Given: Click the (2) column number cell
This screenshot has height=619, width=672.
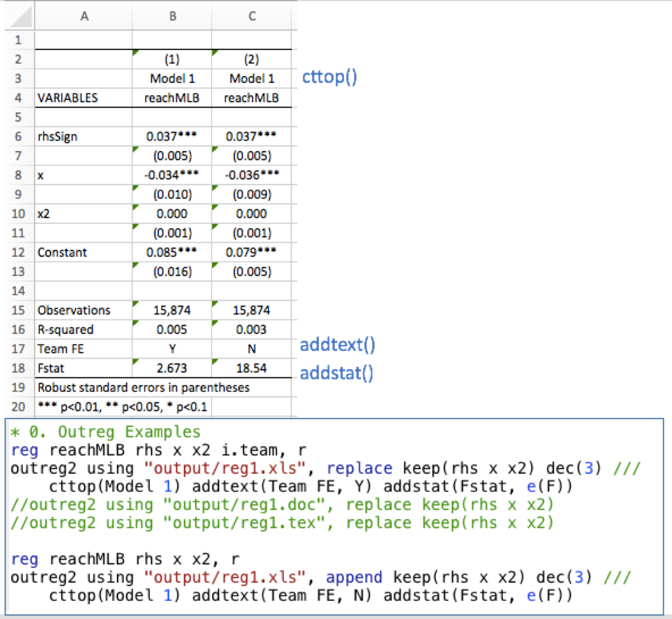Looking at the screenshot, I should [252, 59].
